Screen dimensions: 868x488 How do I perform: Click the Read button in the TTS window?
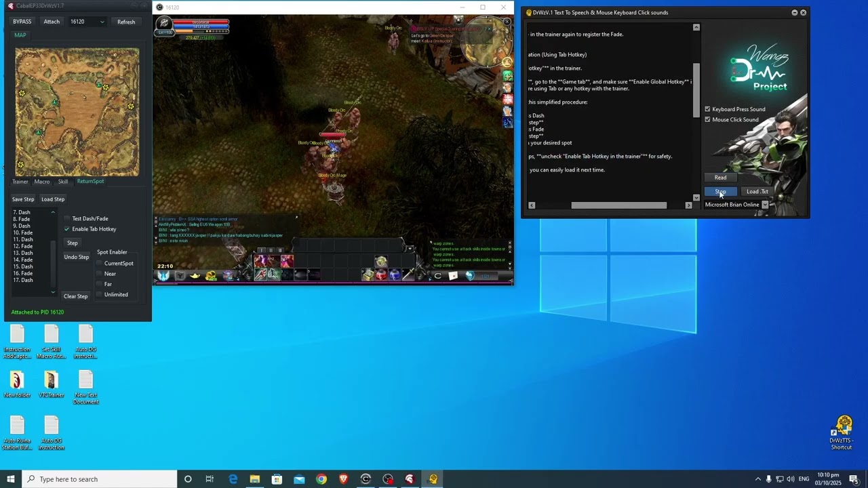[x=720, y=178]
